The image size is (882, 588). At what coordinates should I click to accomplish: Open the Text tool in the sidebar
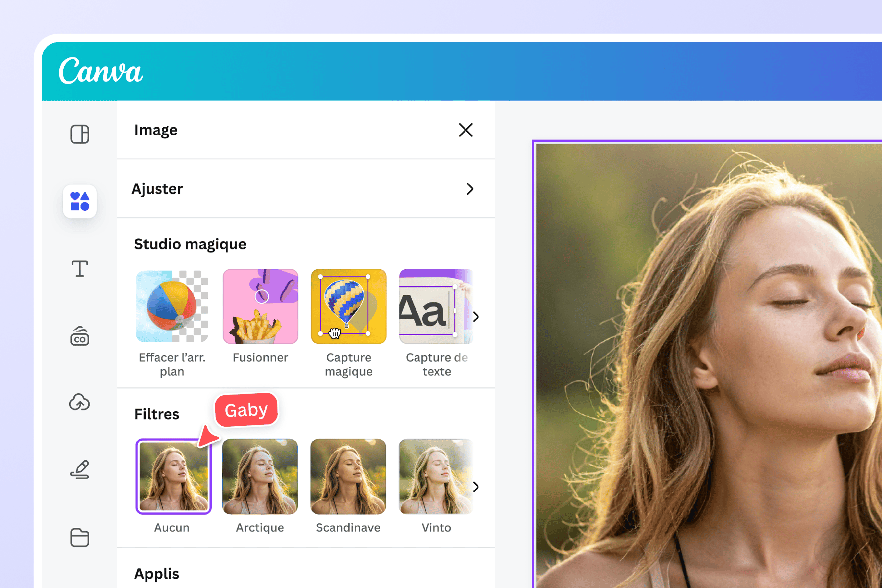(x=79, y=269)
